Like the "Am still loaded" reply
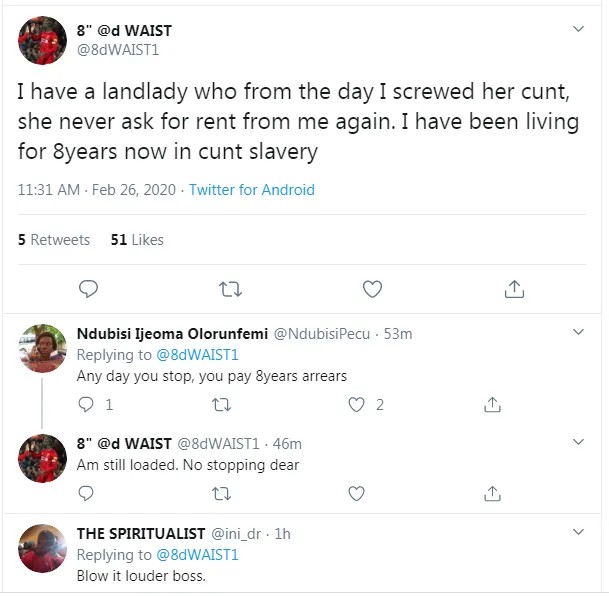609x596 pixels. (x=355, y=492)
